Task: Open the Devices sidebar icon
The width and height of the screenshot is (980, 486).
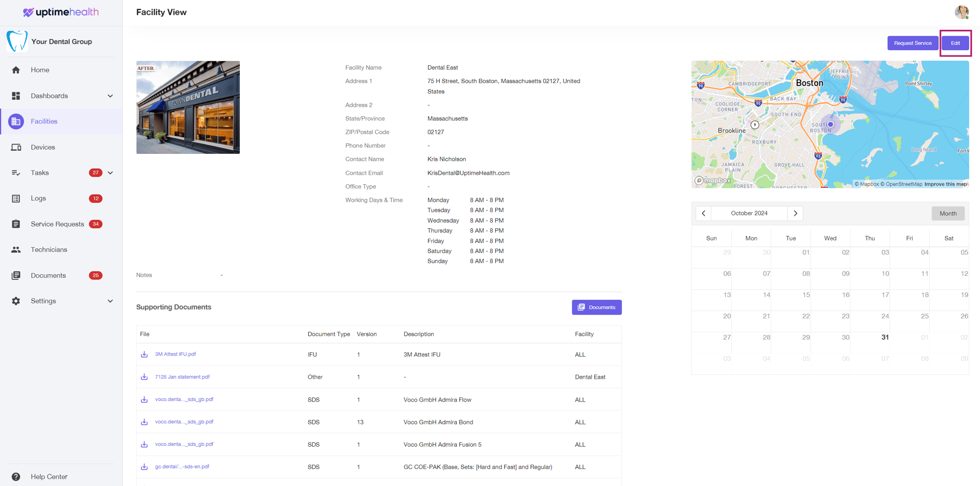Action: [16, 147]
